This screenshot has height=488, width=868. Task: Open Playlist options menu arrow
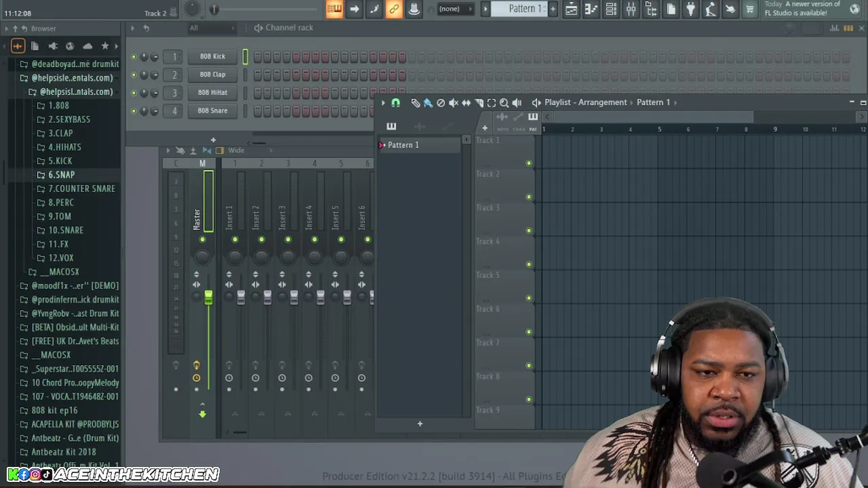[x=383, y=102]
